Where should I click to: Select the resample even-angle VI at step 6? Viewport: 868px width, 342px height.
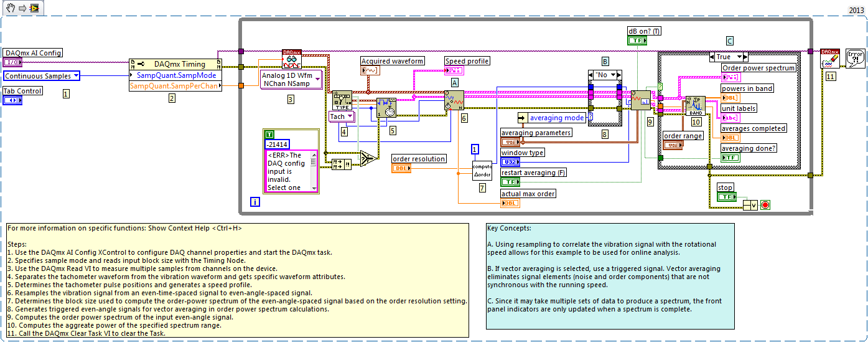pos(454,100)
